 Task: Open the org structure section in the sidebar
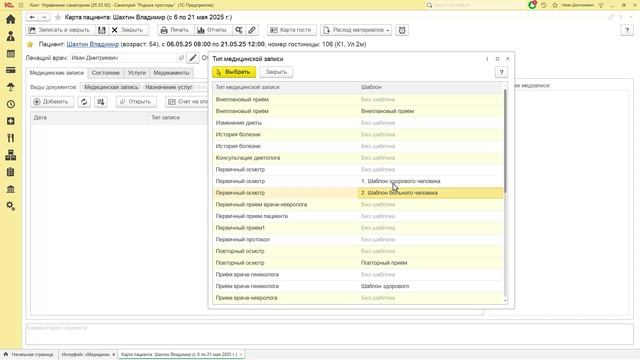click(x=11, y=155)
